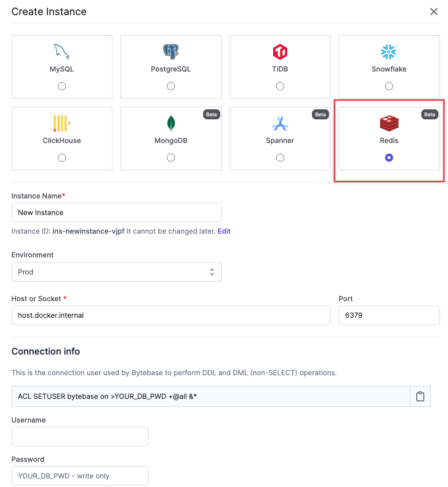Click the instance ID text ins-newinstance-vjpf
Screen dimensions: 448x487
pyautogui.click(x=89, y=231)
